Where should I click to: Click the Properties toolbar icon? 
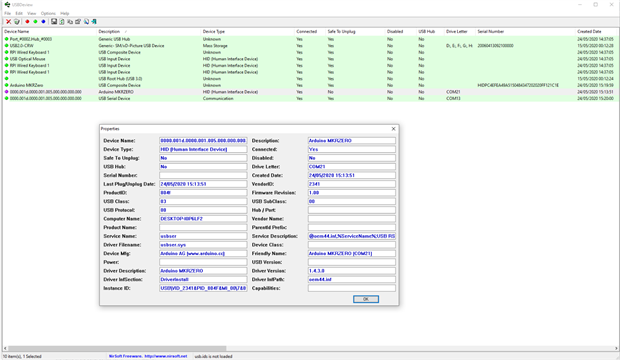[78, 22]
